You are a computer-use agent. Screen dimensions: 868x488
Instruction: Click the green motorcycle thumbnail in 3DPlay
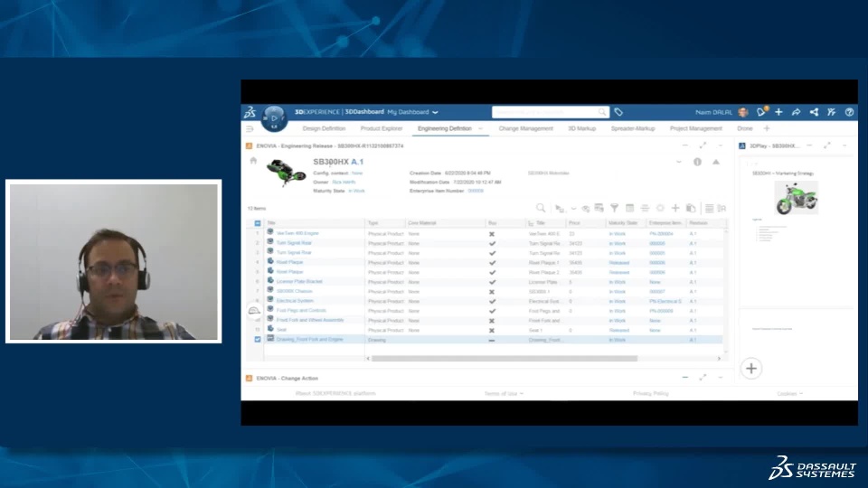796,198
